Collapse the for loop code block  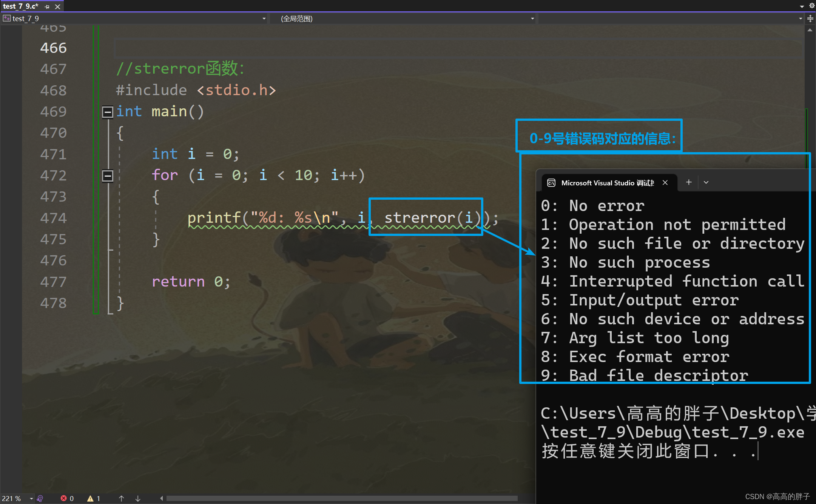(x=108, y=176)
